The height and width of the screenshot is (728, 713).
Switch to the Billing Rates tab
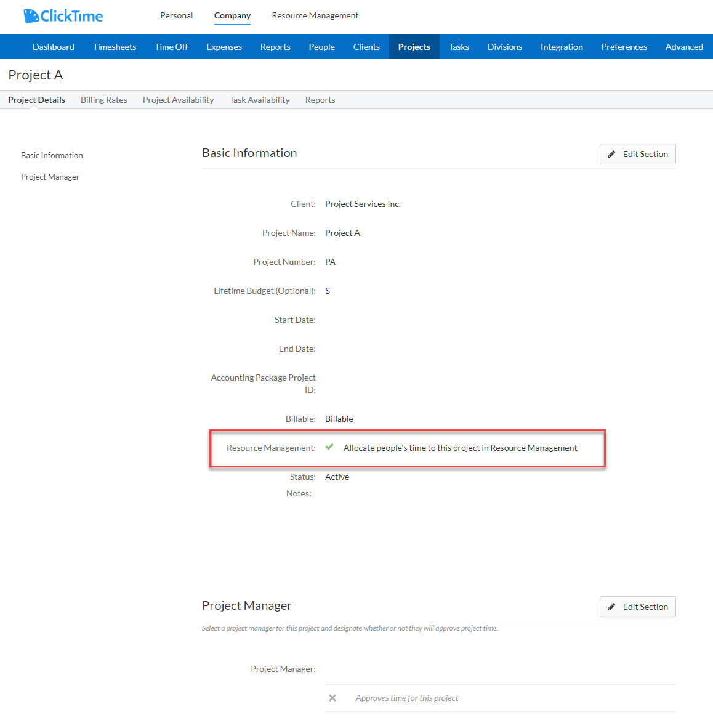[x=103, y=99]
